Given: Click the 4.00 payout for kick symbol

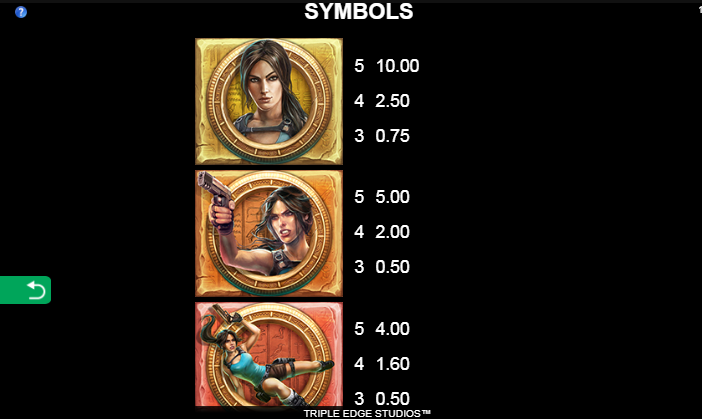Looking at the screenshot, I should [393, 329].
